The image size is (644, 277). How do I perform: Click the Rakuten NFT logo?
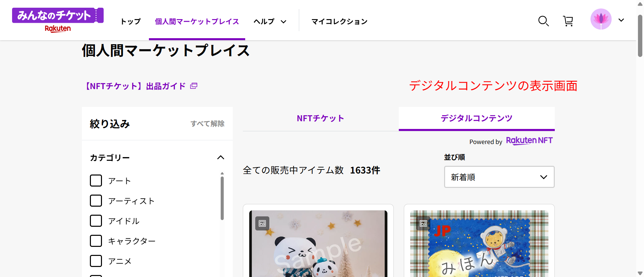pos(529,141)
